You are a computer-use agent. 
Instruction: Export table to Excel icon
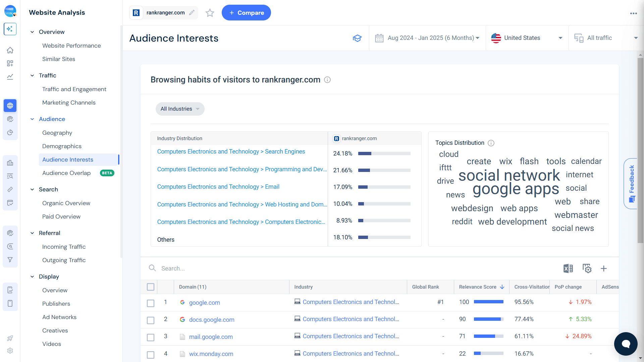pos(568,268)
